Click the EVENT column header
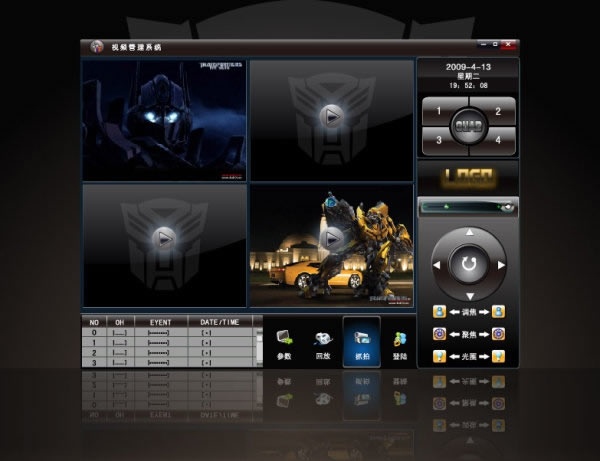Viewport: 600px width, 461px height. 161,322
